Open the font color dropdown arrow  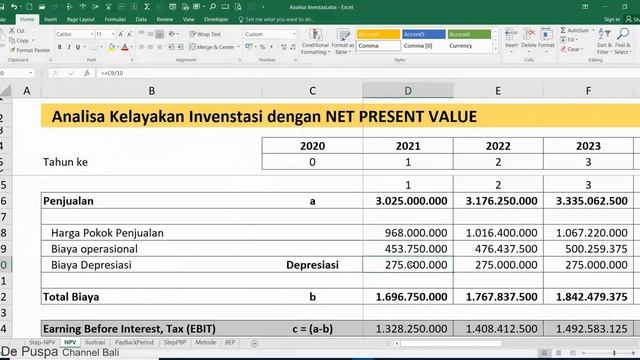[131, 47]
